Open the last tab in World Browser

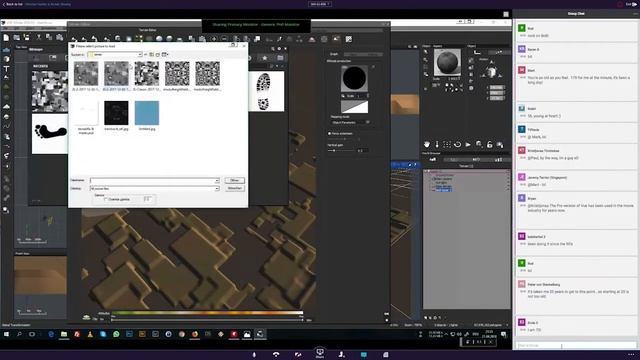coord(498,160)
